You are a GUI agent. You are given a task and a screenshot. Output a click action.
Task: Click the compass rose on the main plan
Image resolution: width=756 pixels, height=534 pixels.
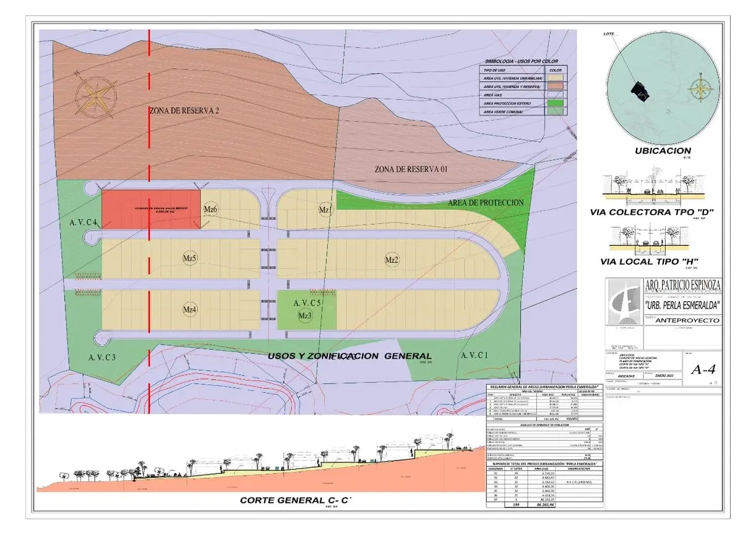pos(95,97)
